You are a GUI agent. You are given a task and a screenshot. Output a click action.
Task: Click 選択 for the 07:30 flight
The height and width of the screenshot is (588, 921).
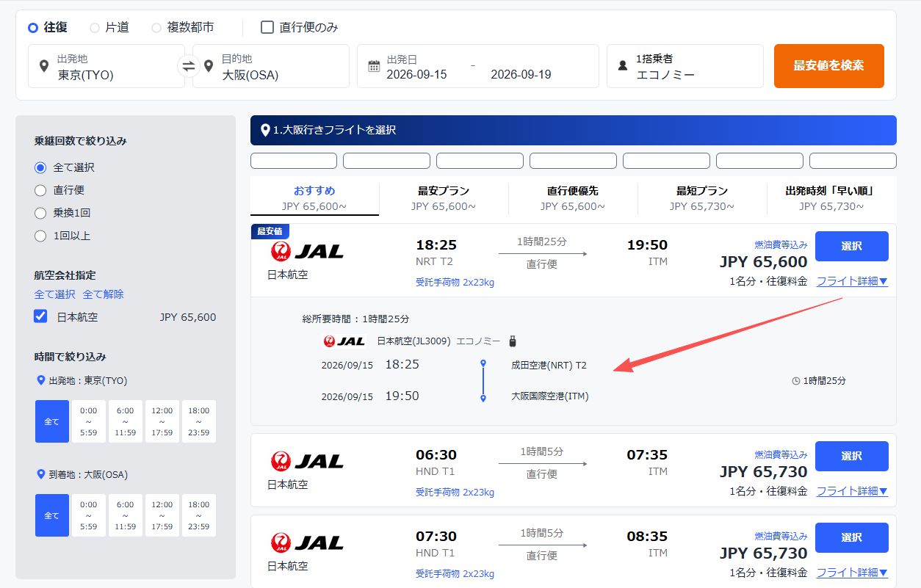tap(852, 537)
